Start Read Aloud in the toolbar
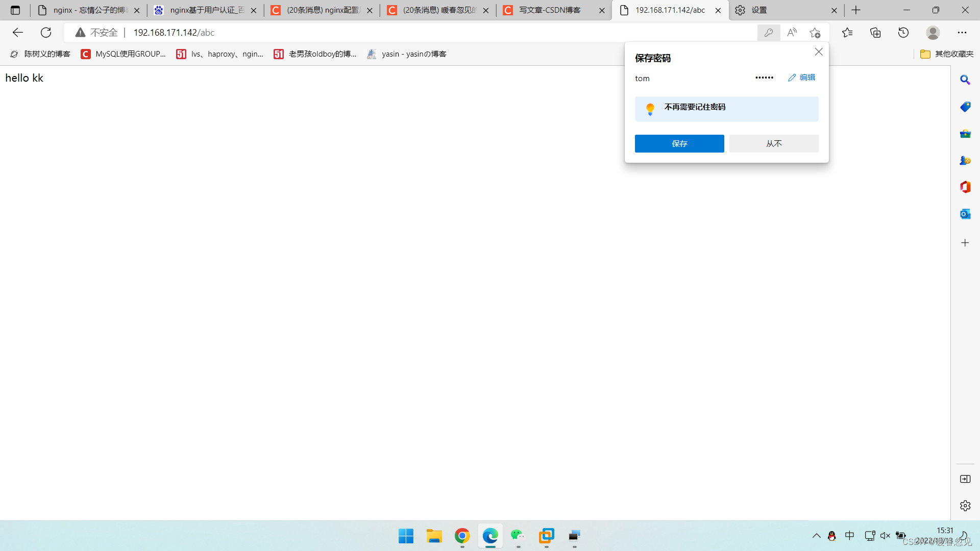Screen dimensions: 980x551 [792, 32]
